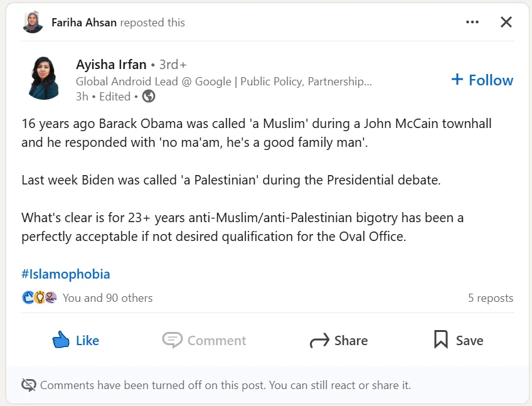This screenshot has height=406, width=532.
Task: Click the clapping reaction icon
Action: pos(28,297)
